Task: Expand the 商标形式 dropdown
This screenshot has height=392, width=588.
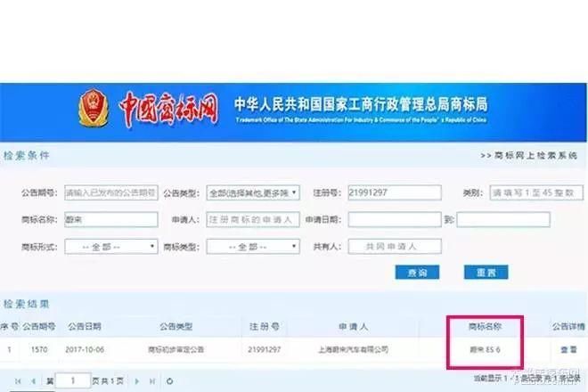Action: click(111, 247)
